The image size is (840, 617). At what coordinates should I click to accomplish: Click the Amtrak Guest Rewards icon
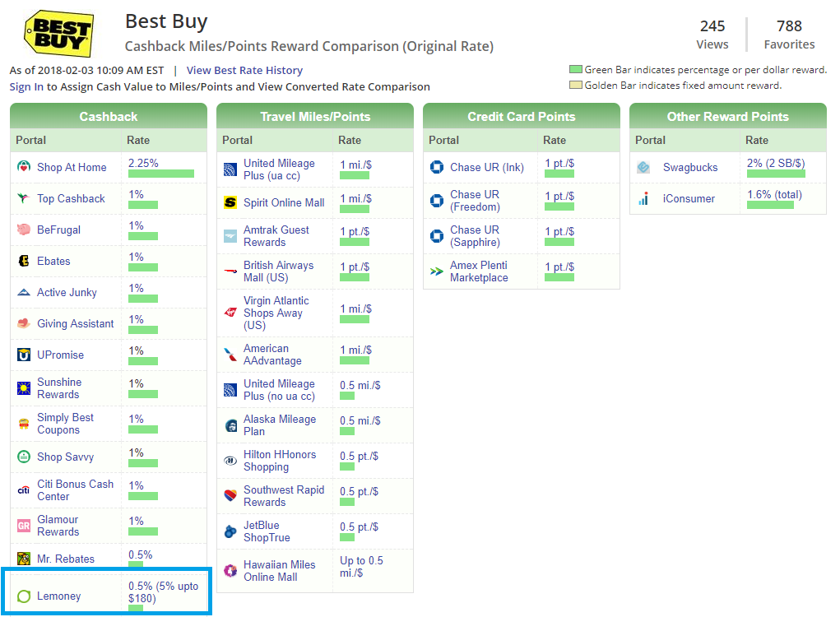[230, 235]
